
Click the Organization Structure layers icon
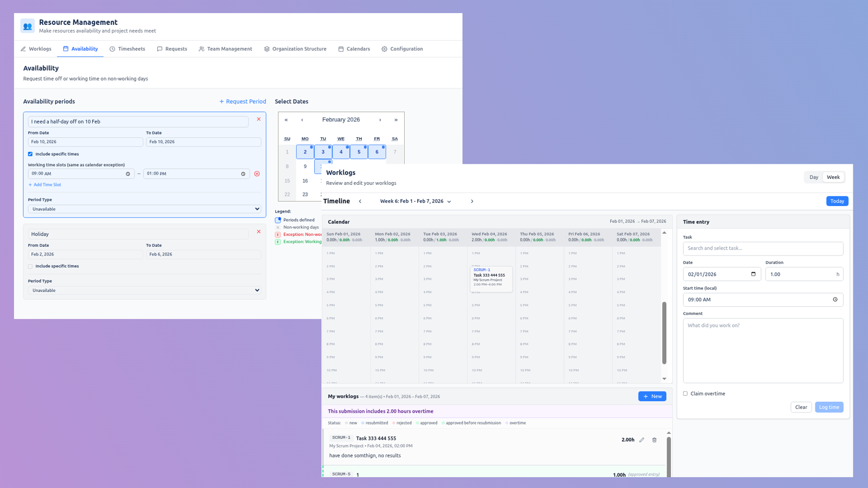pos(266,49)
